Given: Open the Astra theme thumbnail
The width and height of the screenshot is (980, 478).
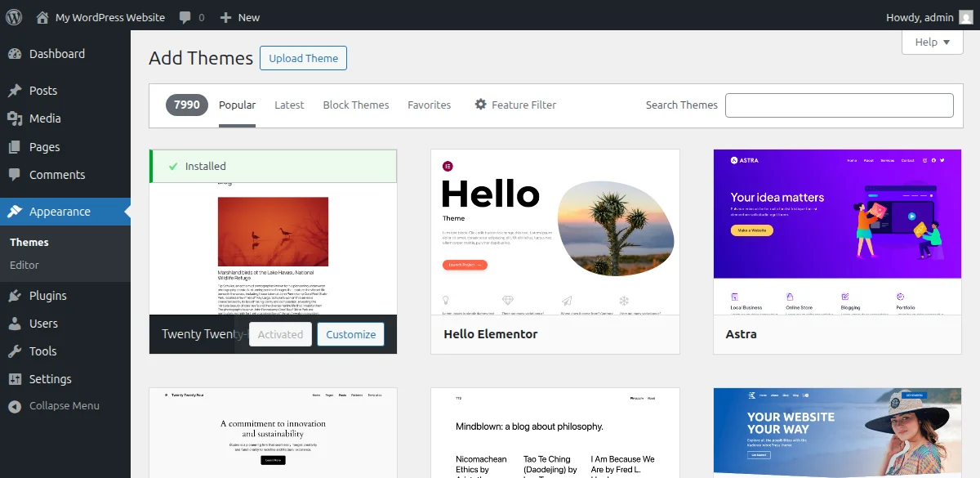Looking at the screenshot, I should coord(838,231).
